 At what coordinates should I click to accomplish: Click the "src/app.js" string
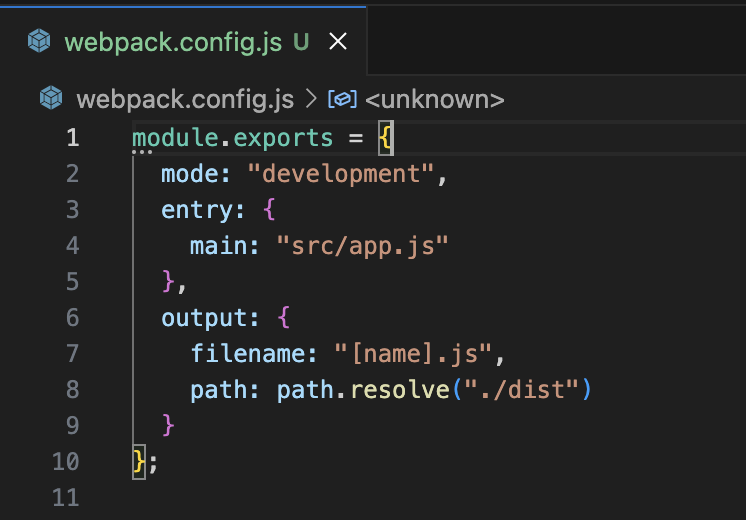tap(363, 246)
